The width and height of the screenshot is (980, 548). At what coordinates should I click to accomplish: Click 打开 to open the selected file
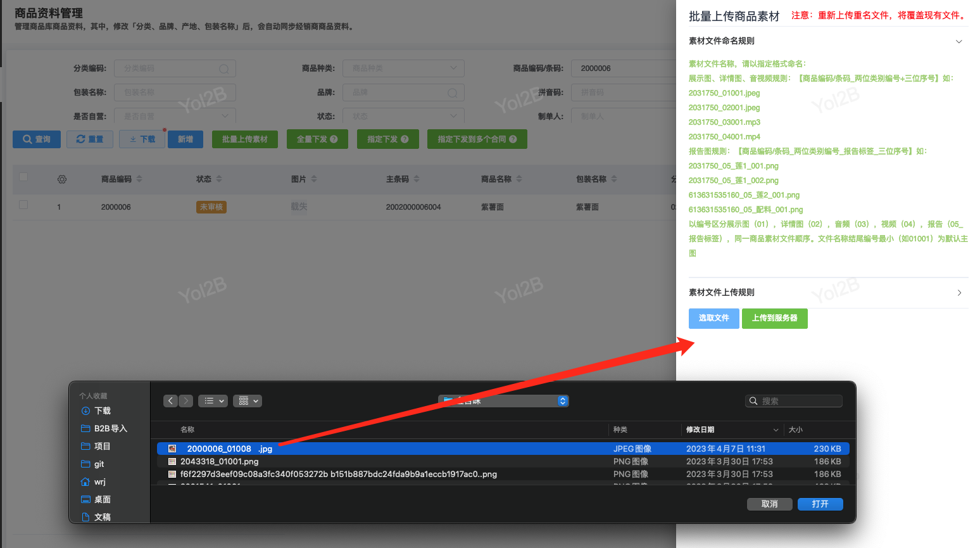[x=820, y=504]
